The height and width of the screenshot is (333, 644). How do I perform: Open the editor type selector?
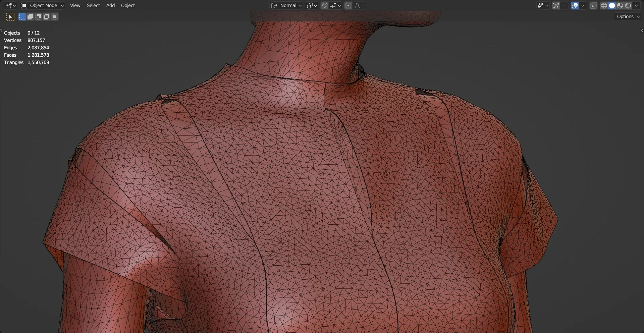tap(10, 5)
